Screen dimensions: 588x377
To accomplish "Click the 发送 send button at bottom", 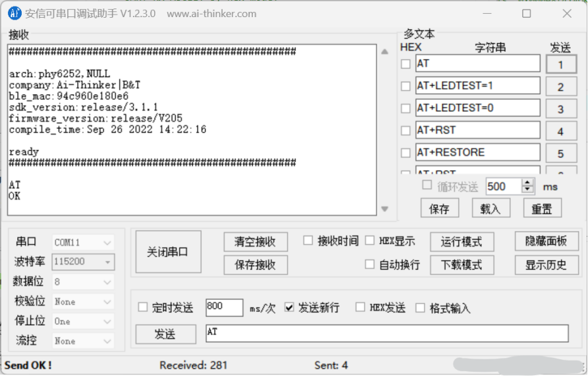I will (x=165, y=334).
